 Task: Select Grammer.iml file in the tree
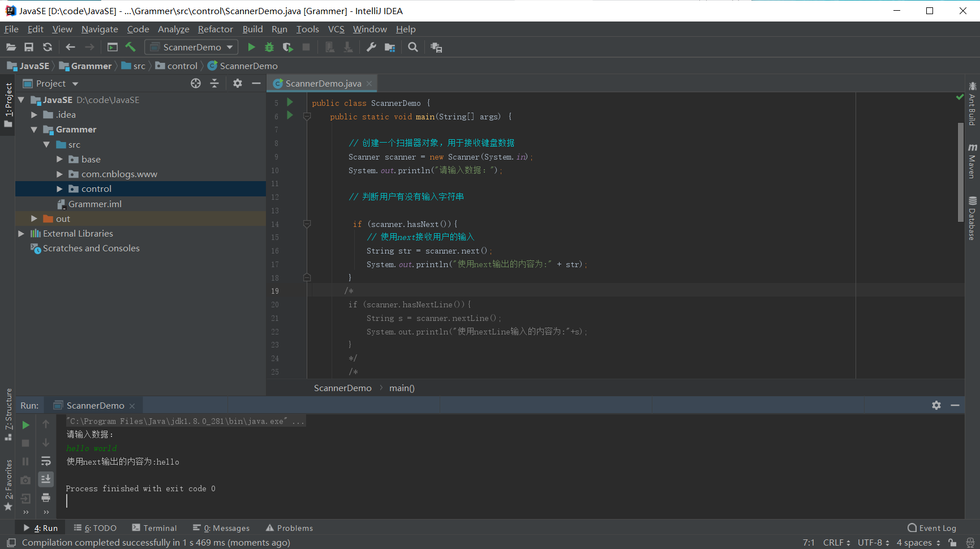(x=94, y=204)
